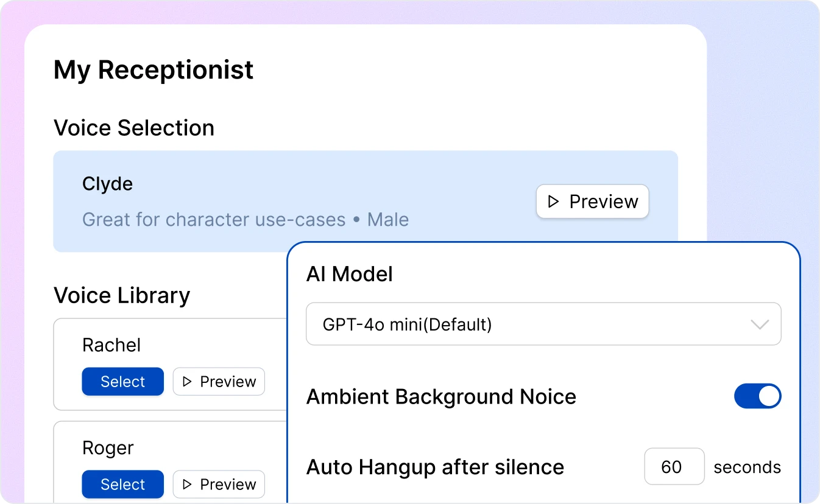Select the Roger voice
This screenshot has width=820, height=504.
[123, 485]
